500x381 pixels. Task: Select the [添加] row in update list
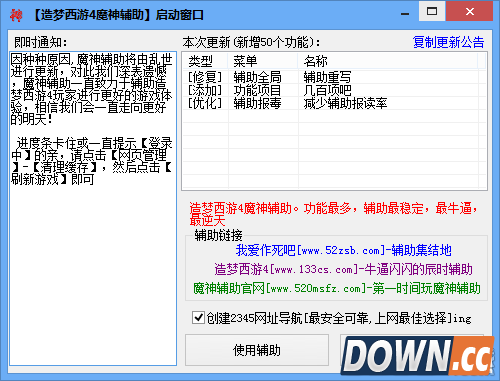pyautogui.click(x=334, y=90)
